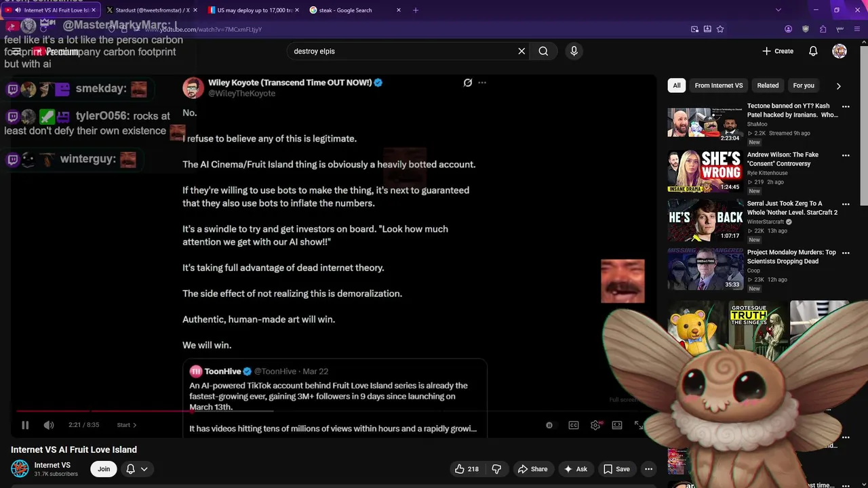
Task: Open notification bell dropdown next to Join
Action: tap(136, 469)
